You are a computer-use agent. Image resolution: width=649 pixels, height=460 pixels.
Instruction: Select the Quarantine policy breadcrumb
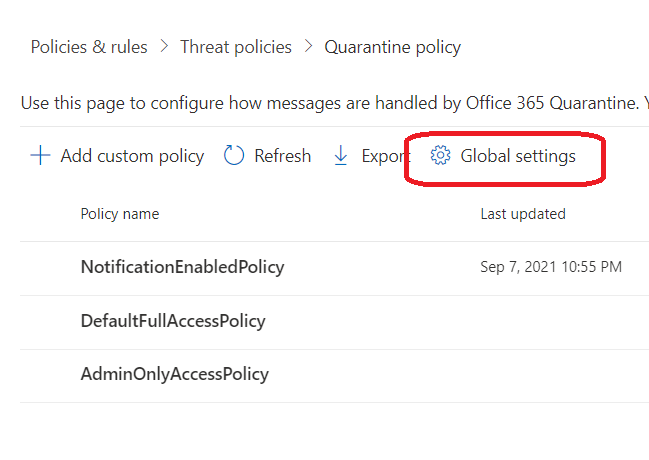(392, 47)
